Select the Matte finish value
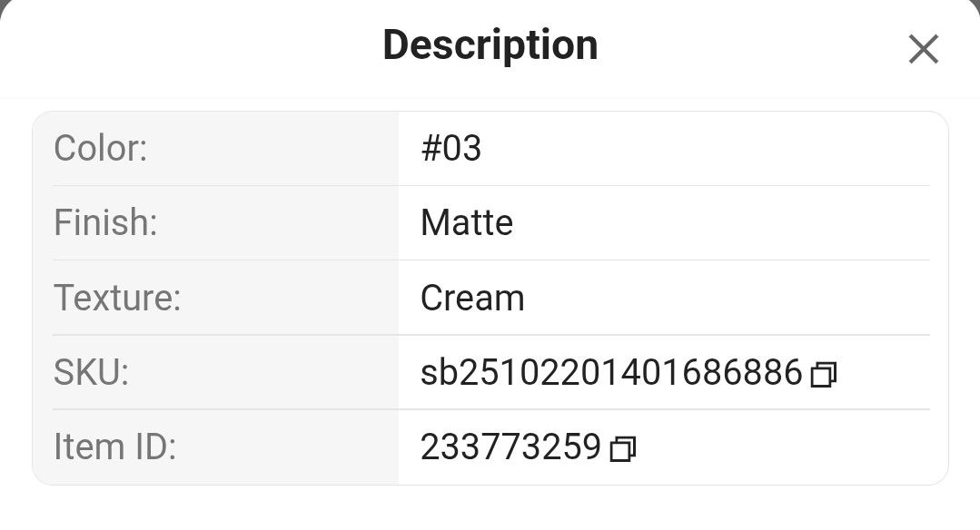This screenshot has width=980, height=530. click(x=467, y=222)
